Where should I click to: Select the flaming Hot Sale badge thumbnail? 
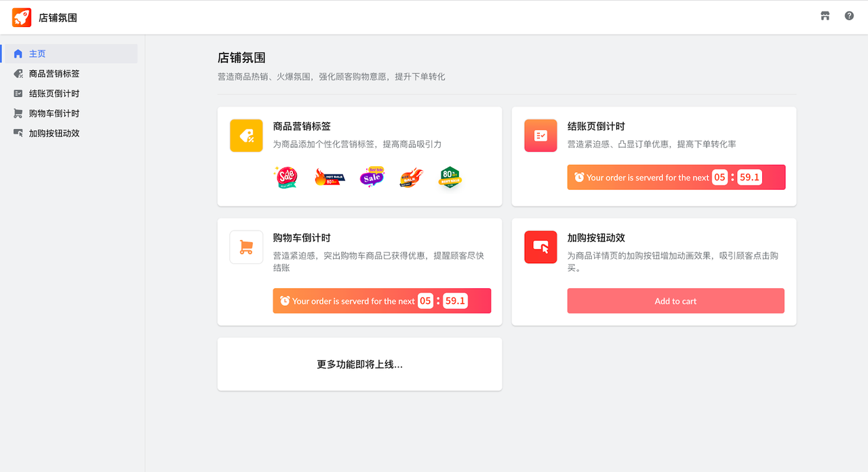[x=330, y=177]
